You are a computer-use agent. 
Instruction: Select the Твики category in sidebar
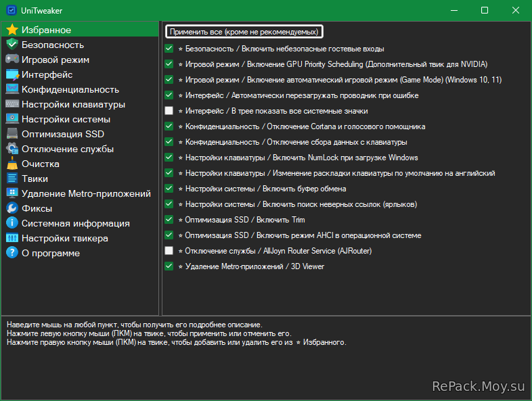click(35, 179)
